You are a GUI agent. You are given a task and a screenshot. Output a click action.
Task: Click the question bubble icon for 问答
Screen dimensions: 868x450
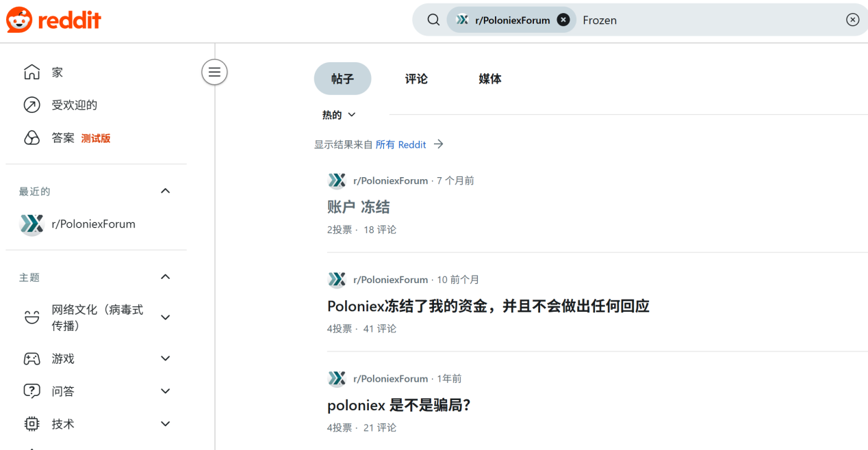tap(31, 391)
